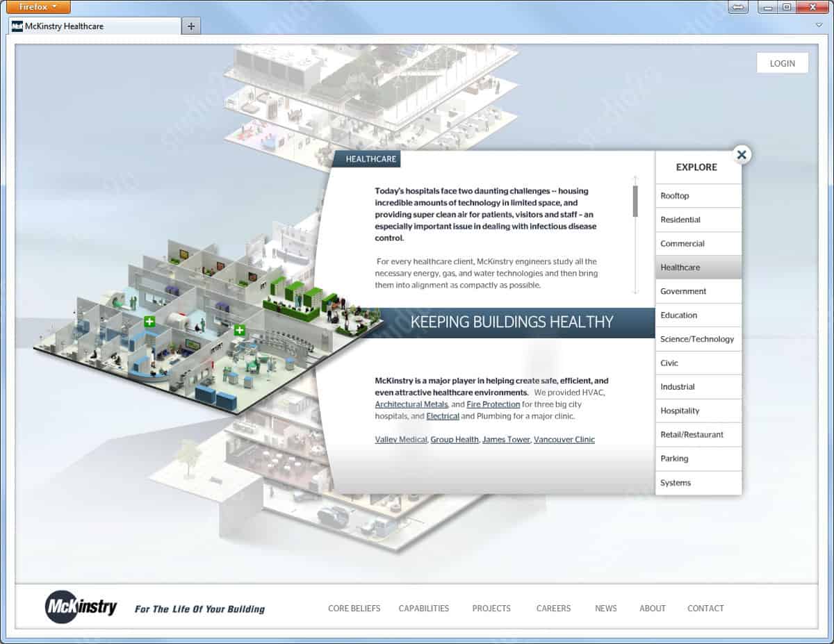This screenshot has height=644, width=834.
Task: Go to CORE BELIEFS in footer nav
Action: tap(354, 609)
